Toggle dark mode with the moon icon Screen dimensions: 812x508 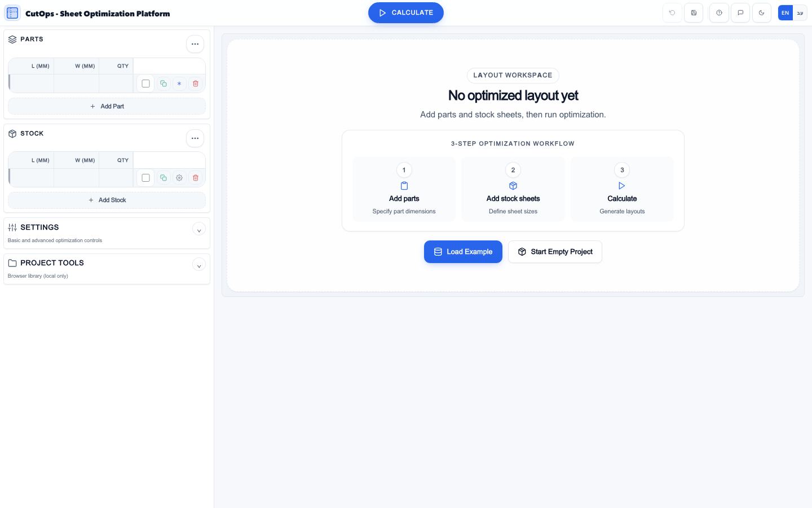tap(762, 12)
